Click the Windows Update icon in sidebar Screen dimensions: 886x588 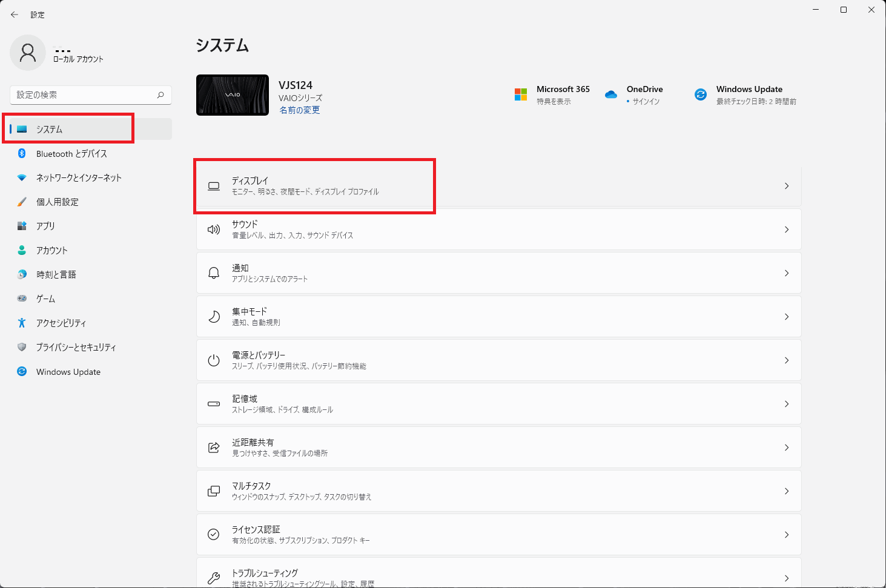pos(22,371)
